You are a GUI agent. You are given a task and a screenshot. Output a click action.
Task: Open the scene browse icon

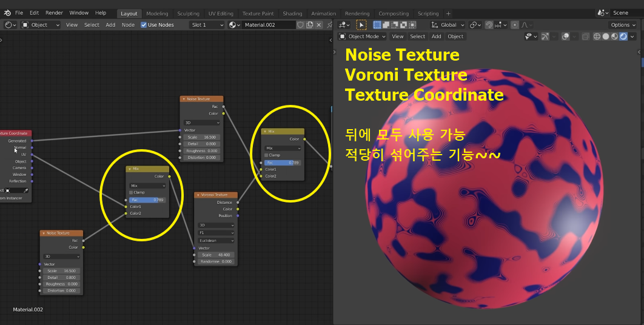pos(603,13)
